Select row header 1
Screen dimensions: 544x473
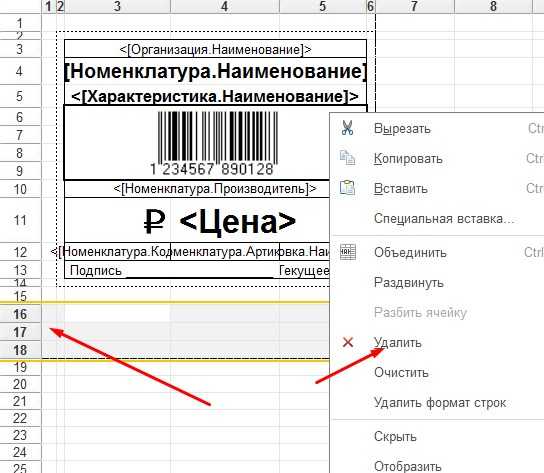pos(20,23)
